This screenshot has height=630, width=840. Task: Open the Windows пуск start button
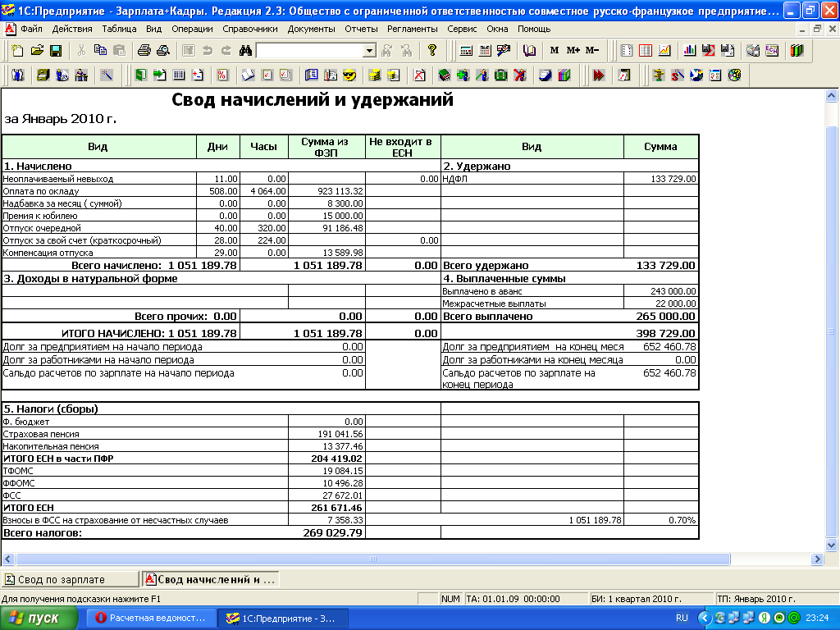(39, 619)
